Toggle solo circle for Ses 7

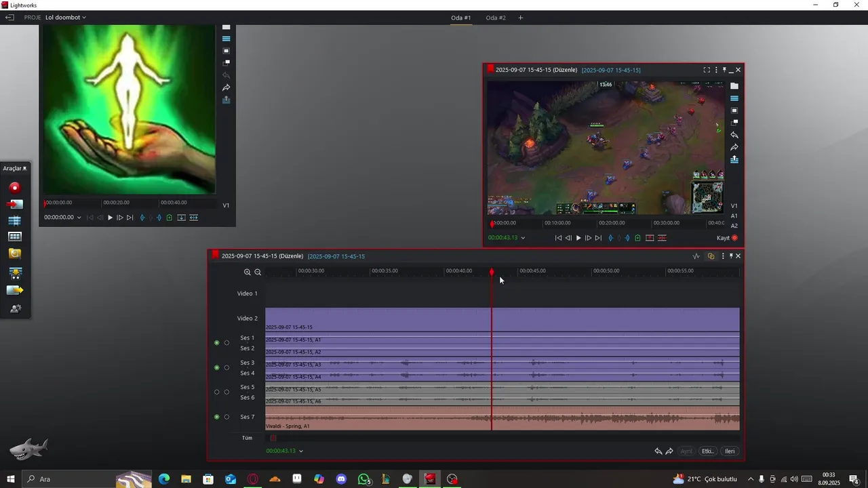coord(227,417)
